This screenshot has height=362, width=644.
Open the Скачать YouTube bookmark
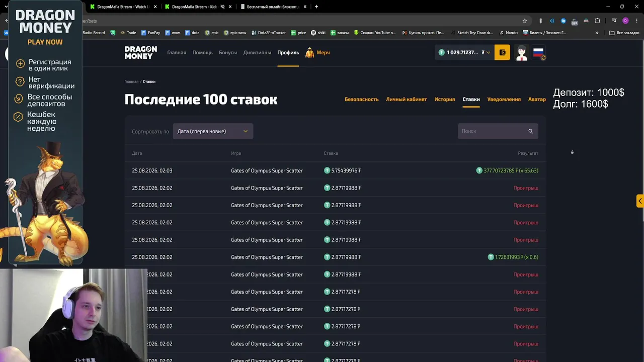tap(375, 33)
